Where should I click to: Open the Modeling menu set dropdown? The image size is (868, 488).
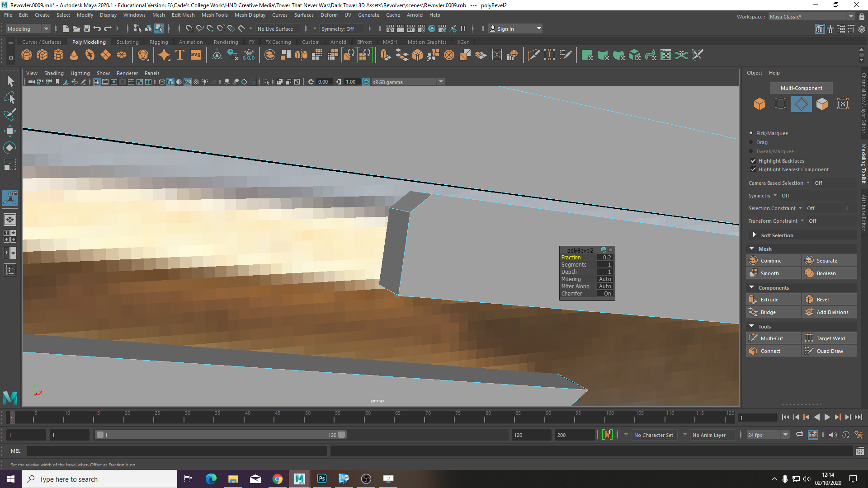tap(28, 28)
